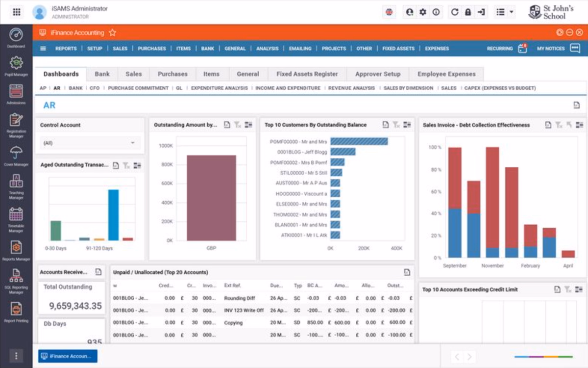Click the refresh icon in top bar

pos(455,12)
